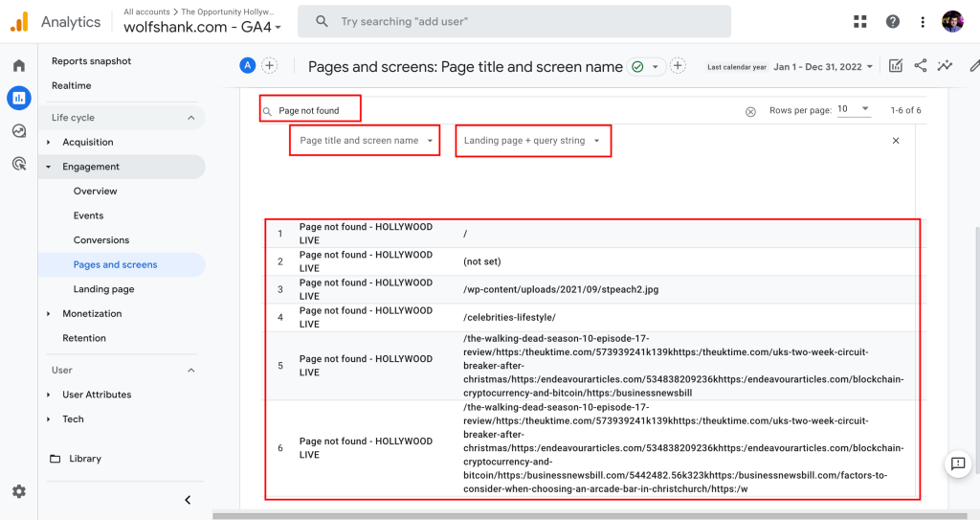Open dropdown arrow beside the green check
Image resolution: width=980 pixels, height=520 pixels.
(655, 66)
